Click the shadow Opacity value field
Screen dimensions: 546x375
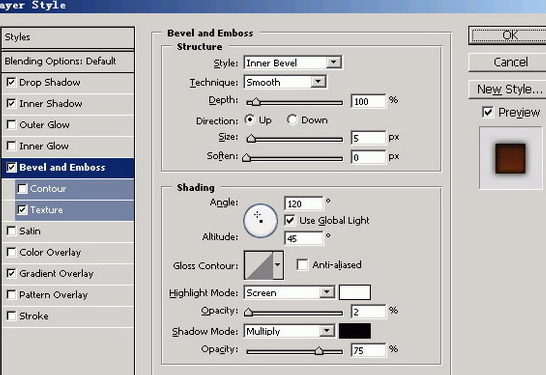pyautogui.click(x=368, y=350)
